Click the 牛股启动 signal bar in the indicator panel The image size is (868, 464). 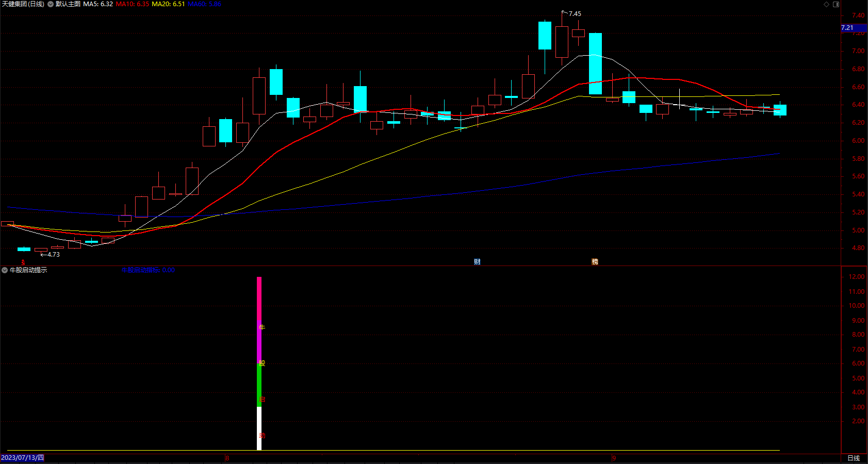[259, 363]
